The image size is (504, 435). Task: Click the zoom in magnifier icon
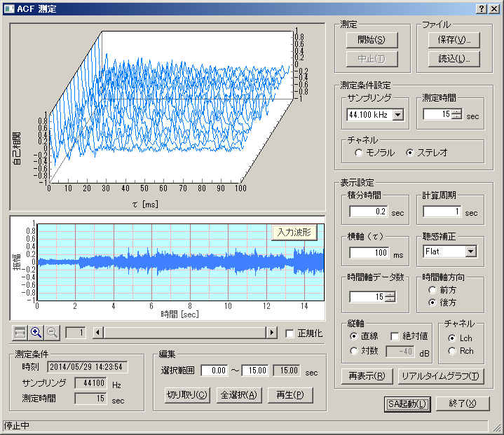36,333
